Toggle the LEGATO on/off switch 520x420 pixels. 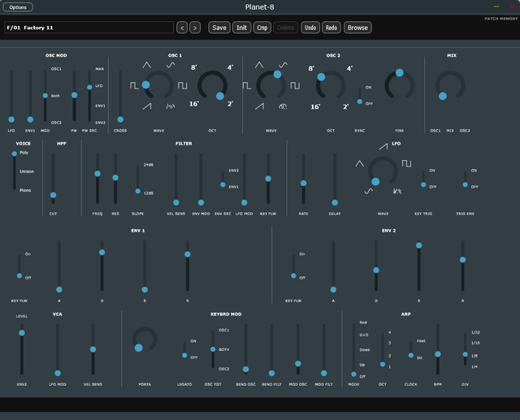point(184,349)
